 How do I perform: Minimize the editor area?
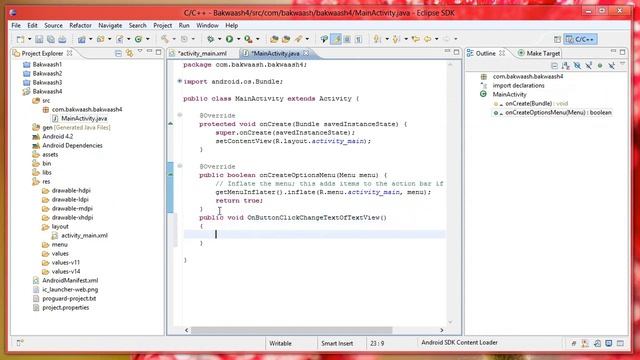coord(447,52)
